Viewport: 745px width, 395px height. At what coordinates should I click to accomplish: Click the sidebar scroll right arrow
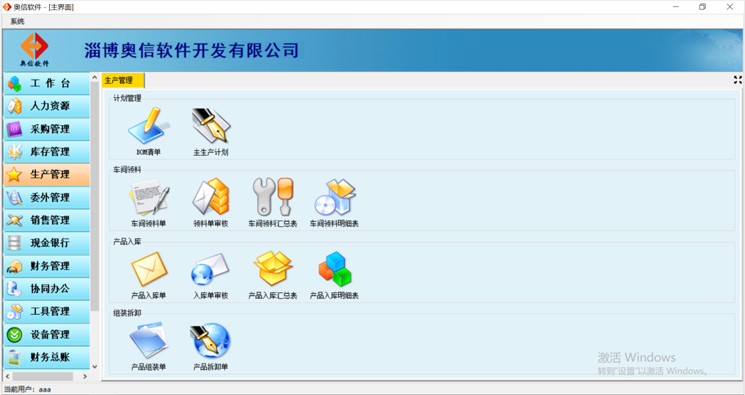(85, 376)
